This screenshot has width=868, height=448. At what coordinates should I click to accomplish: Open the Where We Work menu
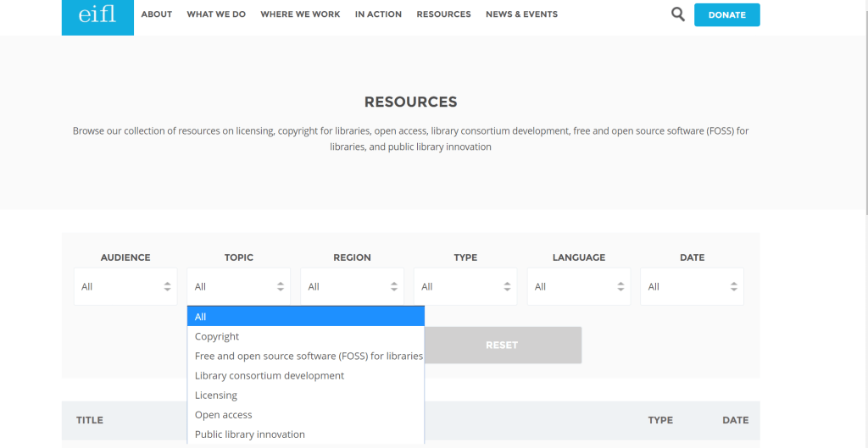click(x=300, y=14)
